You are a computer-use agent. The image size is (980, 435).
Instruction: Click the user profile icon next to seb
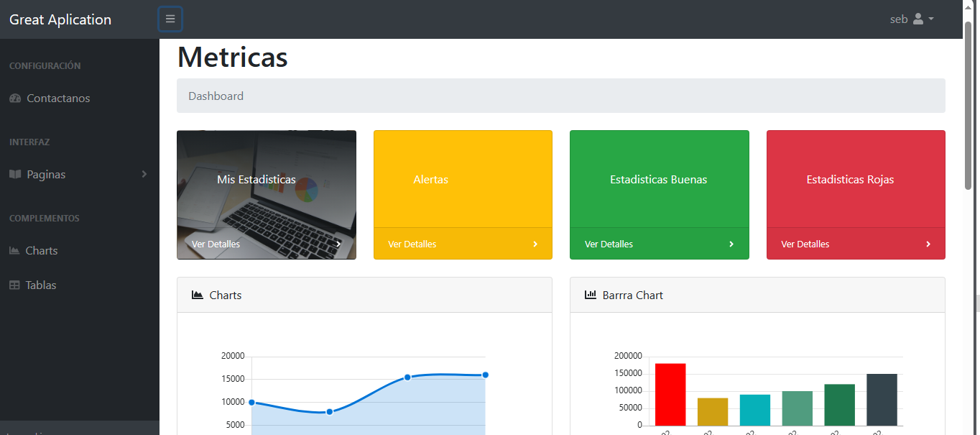(x=917, y=19)
